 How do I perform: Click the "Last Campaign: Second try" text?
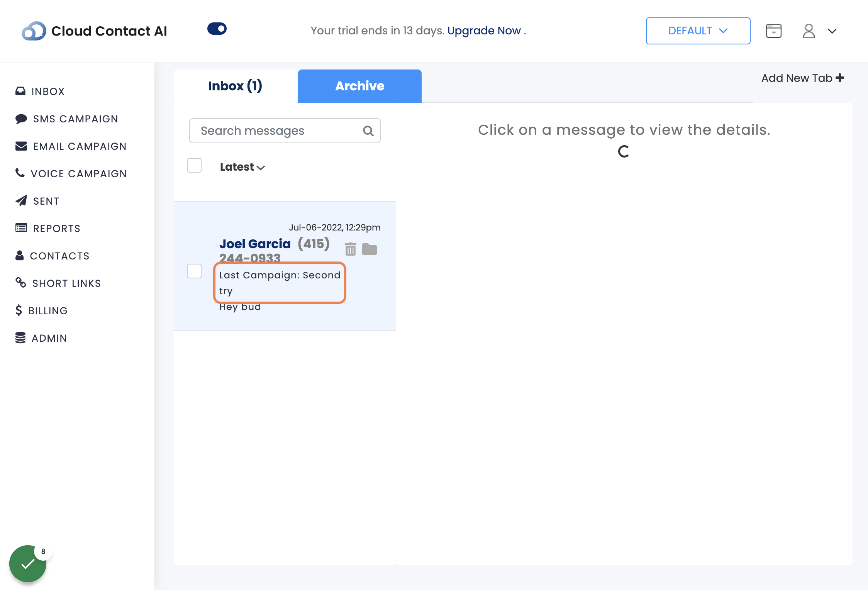(280, 283)
